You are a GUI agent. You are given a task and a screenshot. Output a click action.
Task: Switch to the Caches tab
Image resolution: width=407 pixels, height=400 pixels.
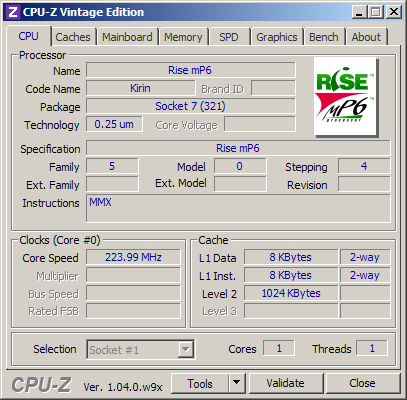tap(73, 37)
